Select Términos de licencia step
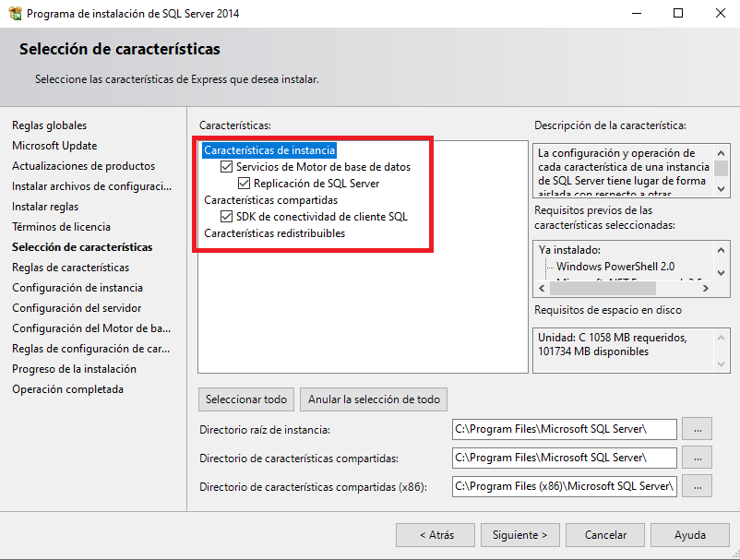Screen dimensions: 740x560 click(x=61, y=227)
